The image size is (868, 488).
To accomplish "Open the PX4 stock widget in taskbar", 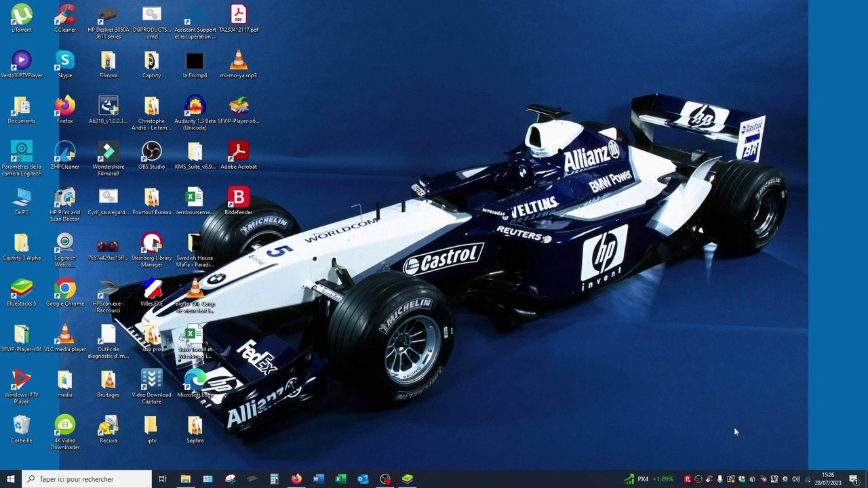I will pos(650,479).
